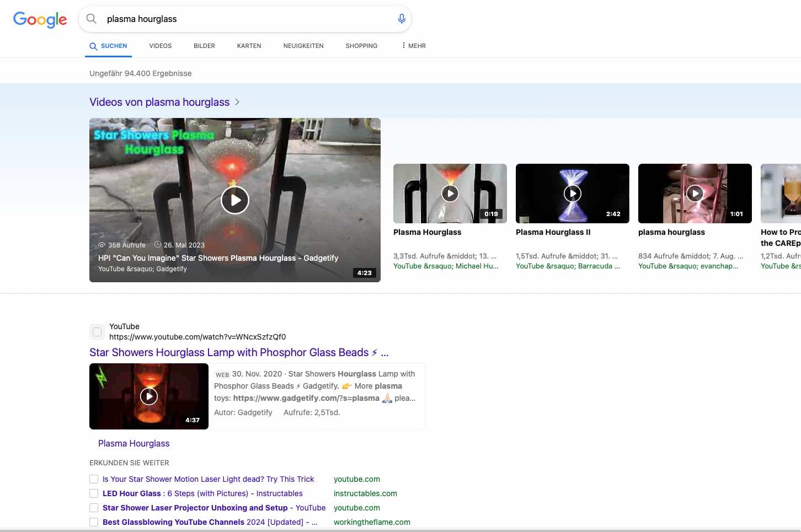This screenshot has width=801, height=532.
Task: Click the YouTube result favicon
Action: (97, 332)
